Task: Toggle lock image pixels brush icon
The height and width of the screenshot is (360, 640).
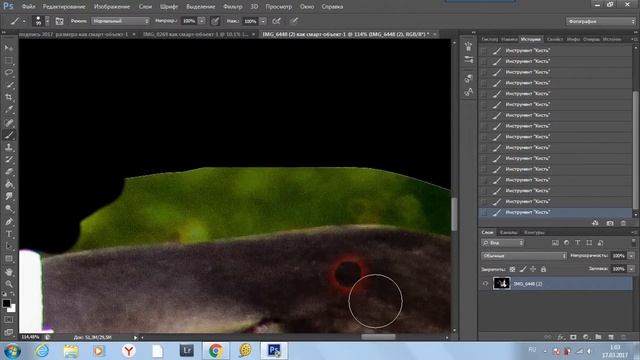Action: 523,269
